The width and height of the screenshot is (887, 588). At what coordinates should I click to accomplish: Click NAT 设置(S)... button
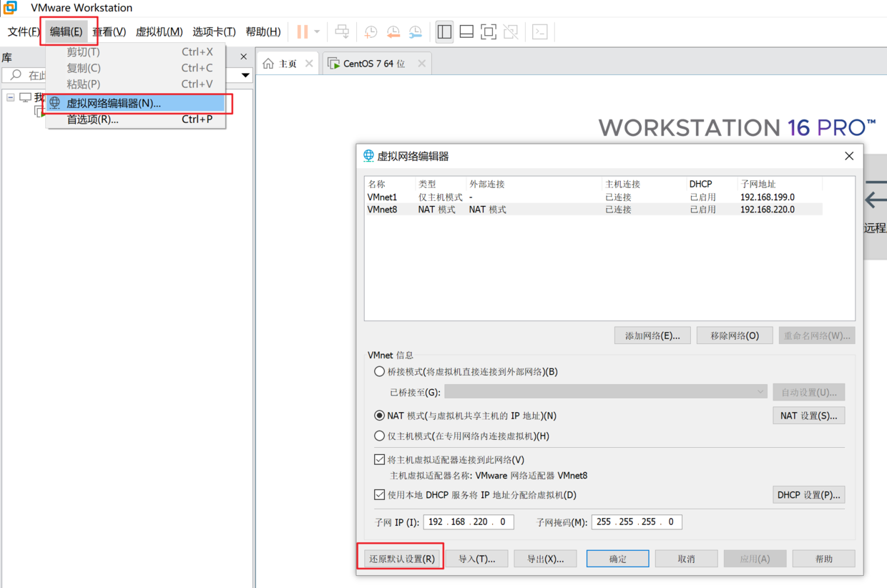[809, 416]
